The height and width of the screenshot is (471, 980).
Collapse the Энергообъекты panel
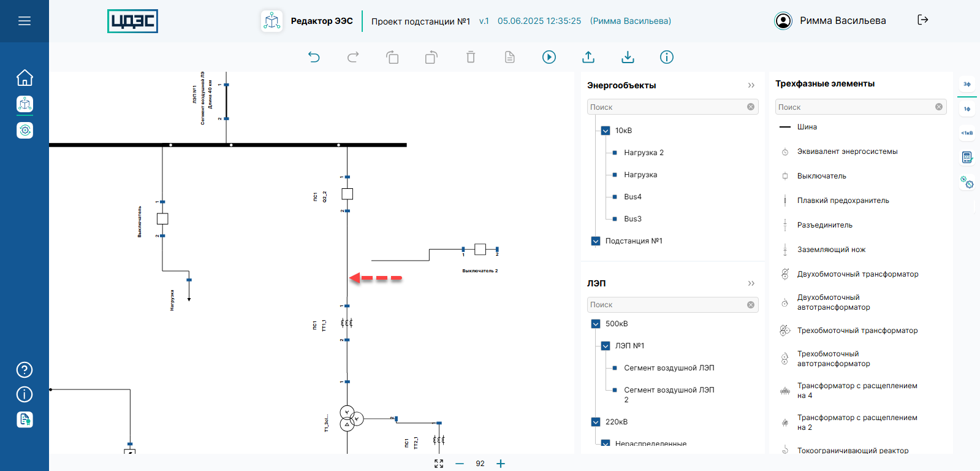[x=751, y=85]
